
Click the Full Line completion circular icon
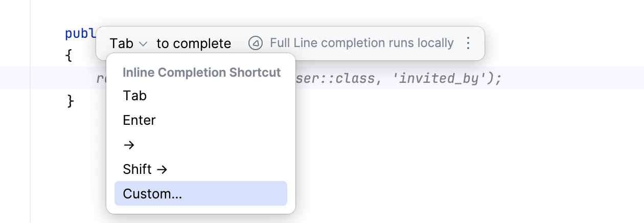coord(255,43)
